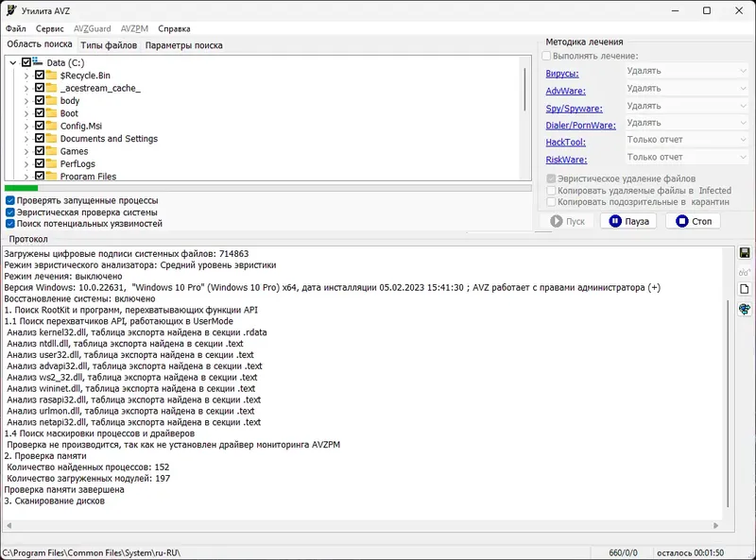Toggle 'Проверять запущенные процессы' checkbox
Viewport: 756px width, 560px height.
[9, 200]
